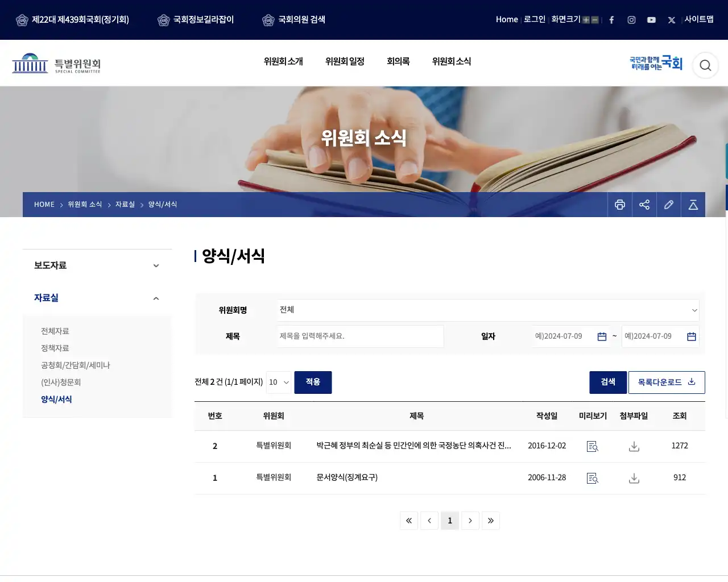Open the 위원회명 dropdown showing 전체
The width and height of the screenshot is (728, 582).
pyautogui.click(x=488, y=310)
